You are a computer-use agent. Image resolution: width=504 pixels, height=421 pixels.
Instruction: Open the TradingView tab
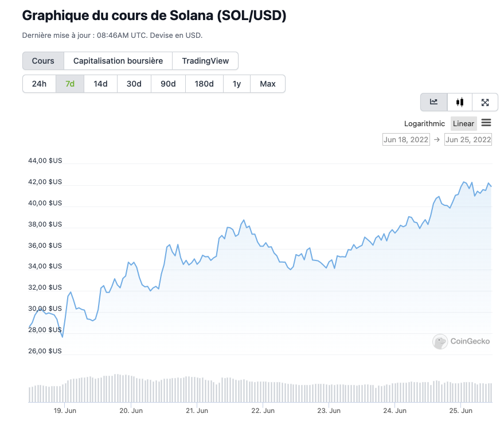tap(205, 61)
